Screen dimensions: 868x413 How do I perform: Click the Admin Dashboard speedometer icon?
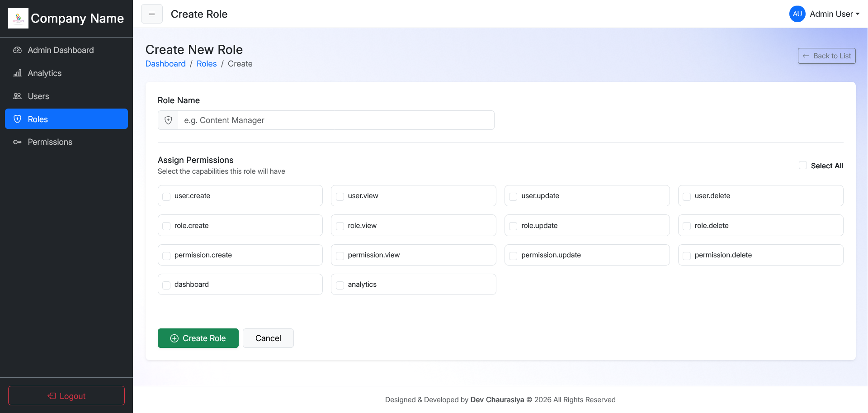[17, 50]
